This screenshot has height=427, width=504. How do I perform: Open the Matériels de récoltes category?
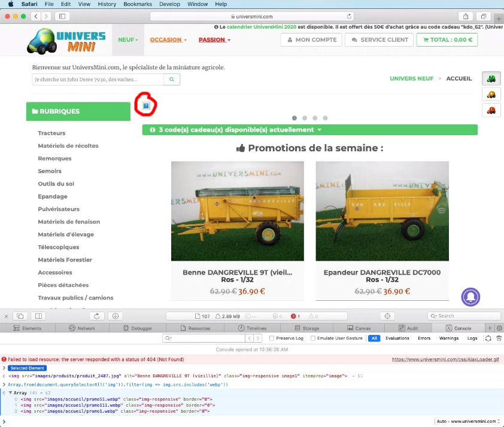(x=68, y=146)
